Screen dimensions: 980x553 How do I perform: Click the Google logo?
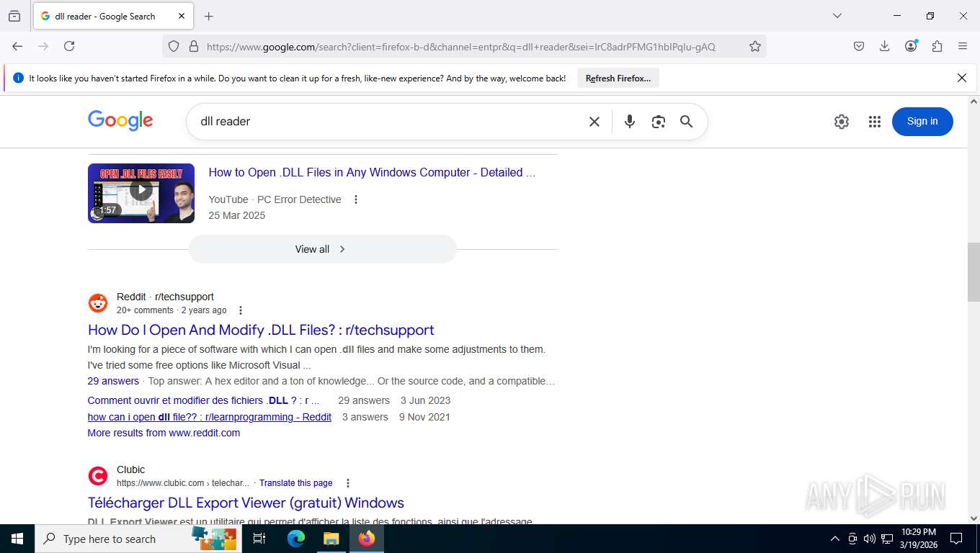pyautogui.click(x=120, y=121)
